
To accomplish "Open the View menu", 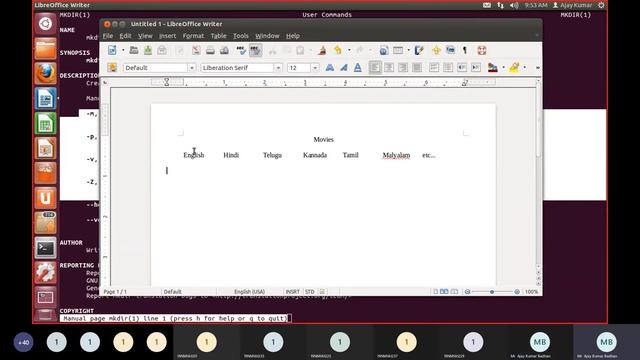I will pos(145,36).
